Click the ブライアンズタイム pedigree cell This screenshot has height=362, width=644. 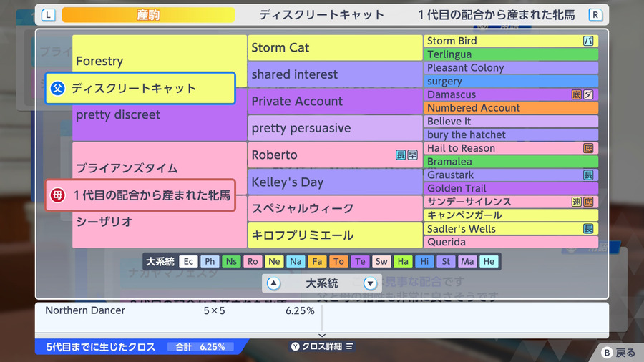click(x=160, y=168)
